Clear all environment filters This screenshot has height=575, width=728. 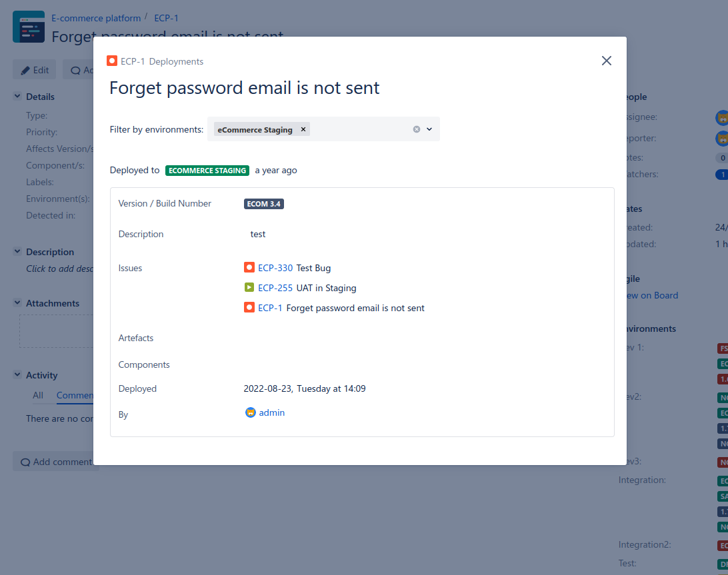tap(417, 129)
